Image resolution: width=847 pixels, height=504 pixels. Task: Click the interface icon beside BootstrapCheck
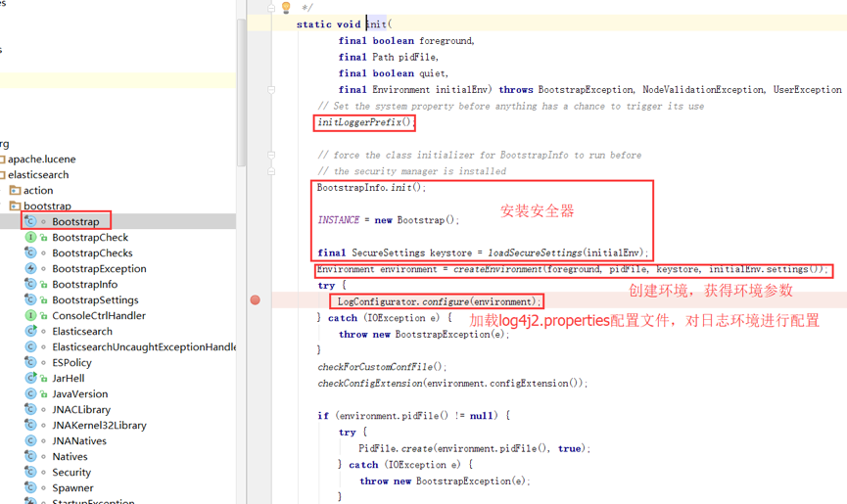(30, 237)
